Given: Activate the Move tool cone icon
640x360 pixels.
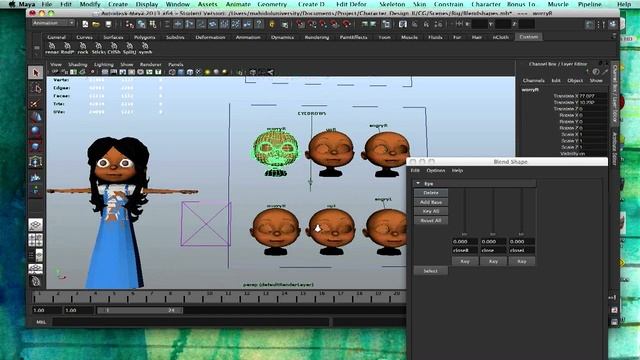Looking at the screenshot, I should [36, 118].
